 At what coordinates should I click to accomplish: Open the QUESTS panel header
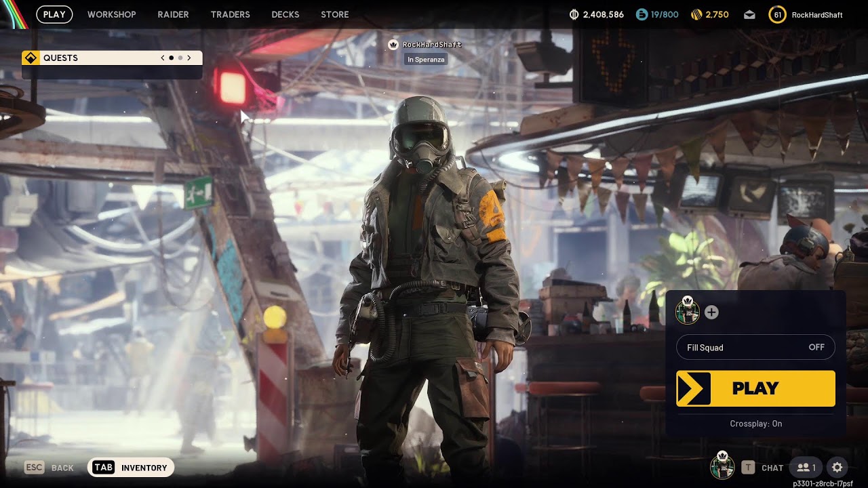coord(112,58)
